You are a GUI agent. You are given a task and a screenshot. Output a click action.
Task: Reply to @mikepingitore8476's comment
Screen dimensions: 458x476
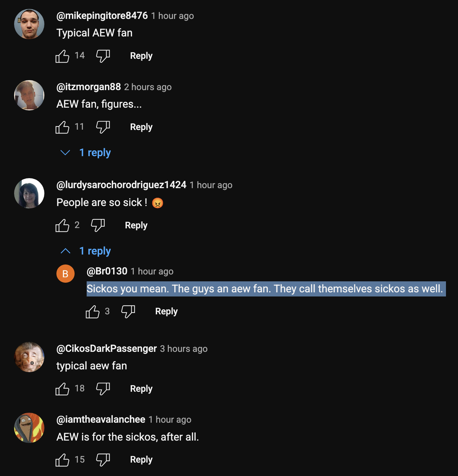click(141, 56)
